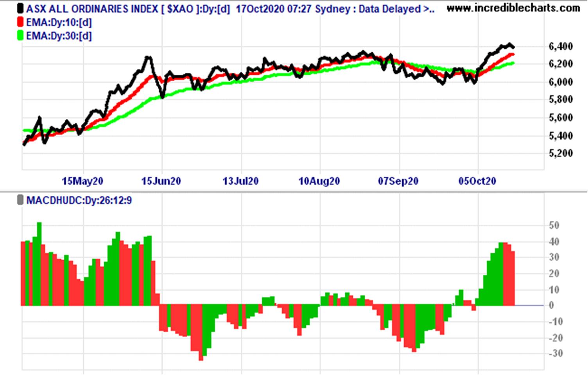Select the EMA:Dy:30:[d] legend label
Image resolution: width=588 pixels, height=380 pixels.
point(59,36)
